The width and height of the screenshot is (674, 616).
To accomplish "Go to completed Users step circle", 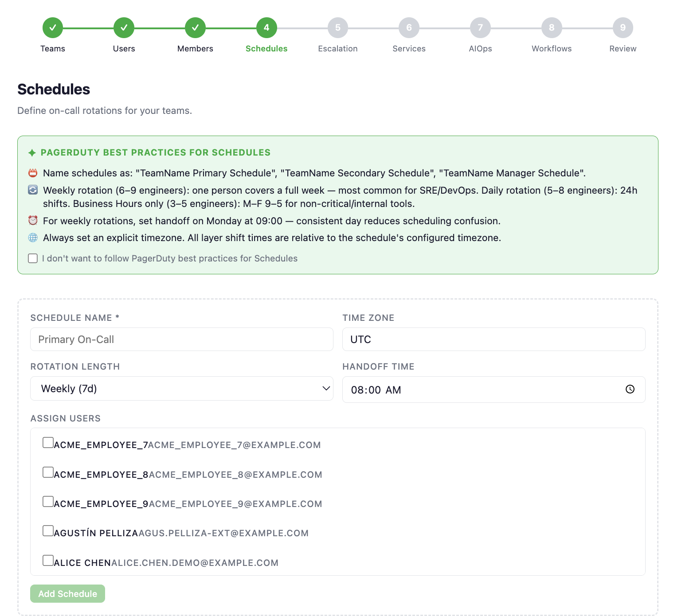I will click(x=124, y=28).
